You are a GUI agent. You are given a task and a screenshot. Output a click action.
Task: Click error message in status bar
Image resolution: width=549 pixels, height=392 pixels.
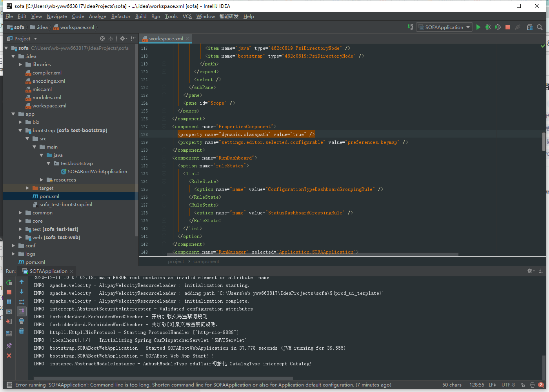203,385
